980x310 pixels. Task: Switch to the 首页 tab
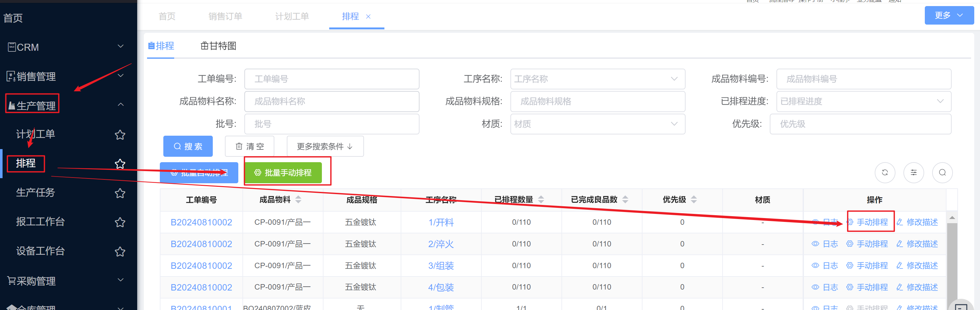(x=167, y=16)
